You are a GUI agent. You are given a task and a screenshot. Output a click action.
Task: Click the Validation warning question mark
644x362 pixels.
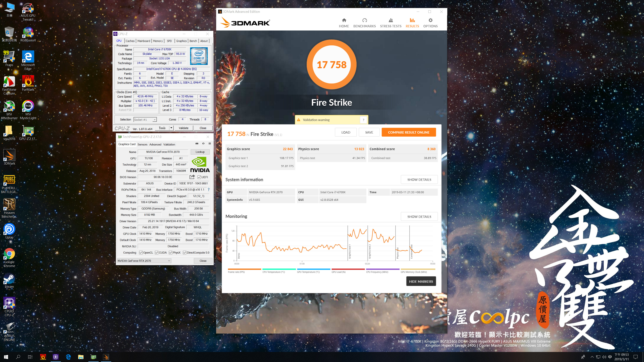(363, 120)
